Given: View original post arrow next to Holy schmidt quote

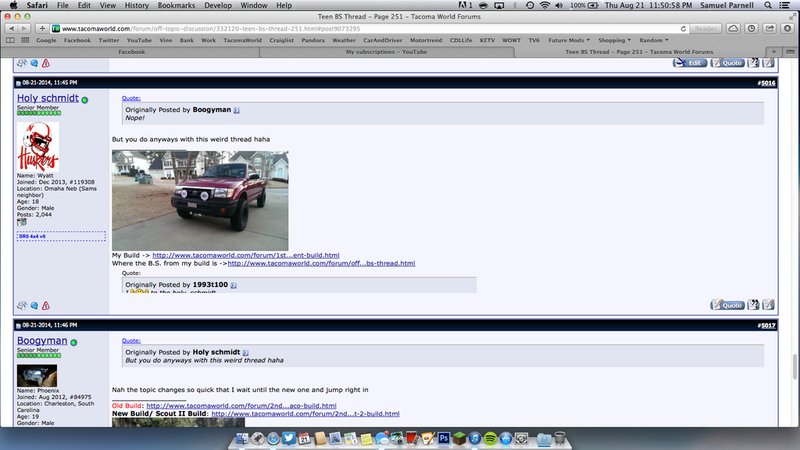Looking at the screenshot, I should tap(245, 353).
